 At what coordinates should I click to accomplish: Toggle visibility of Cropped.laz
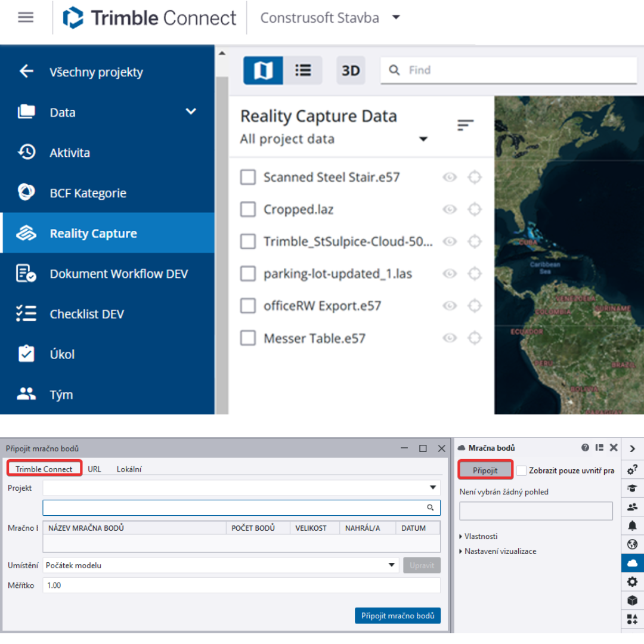tap(450, 209)
